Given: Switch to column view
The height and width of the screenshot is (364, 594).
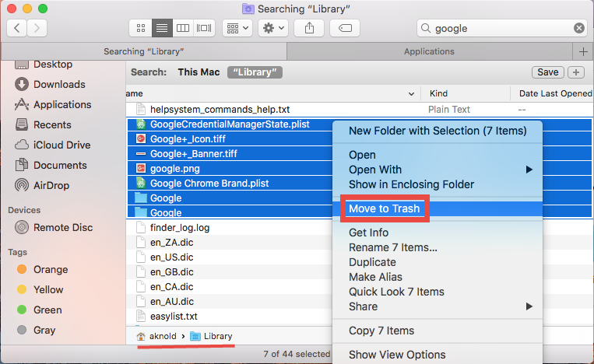Looking at the screenshot, I should pyautogui.click(x=183, y=28).
